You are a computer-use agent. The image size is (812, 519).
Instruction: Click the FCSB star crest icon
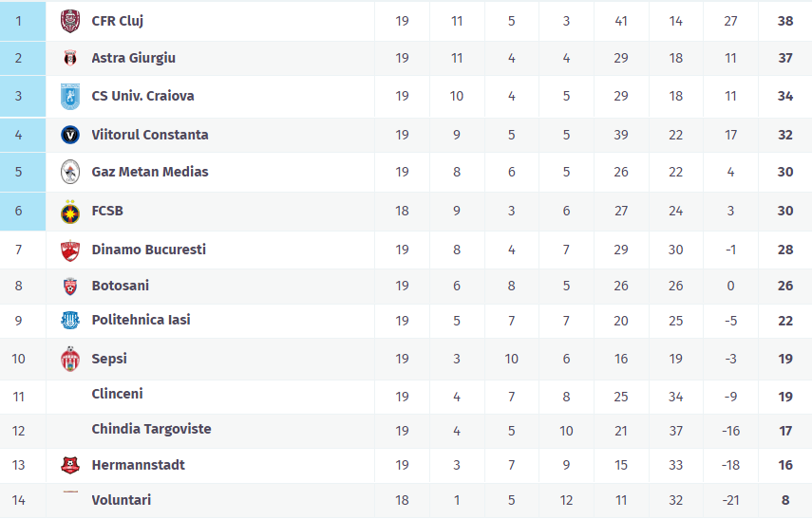coord(70,212)
